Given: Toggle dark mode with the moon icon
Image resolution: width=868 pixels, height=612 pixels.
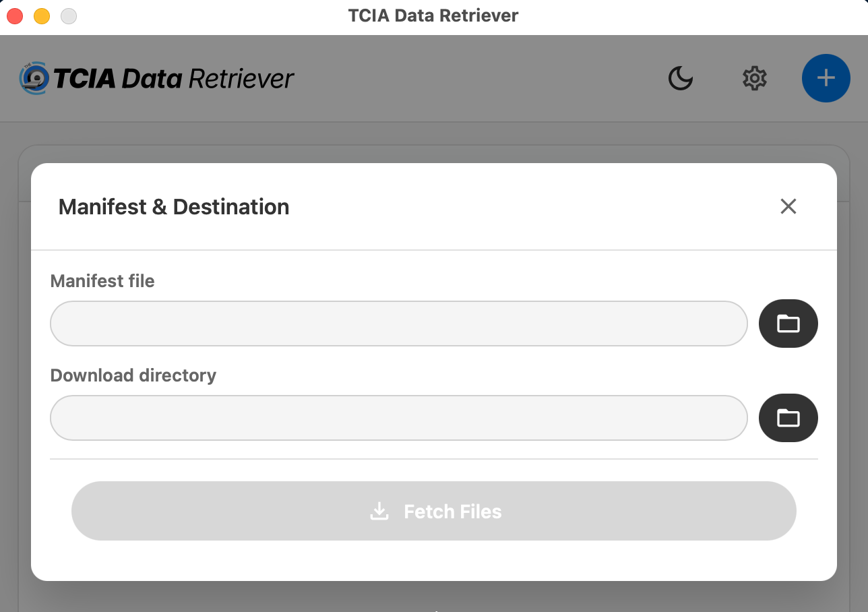Looking at the screenshot, I should point(681,78).
